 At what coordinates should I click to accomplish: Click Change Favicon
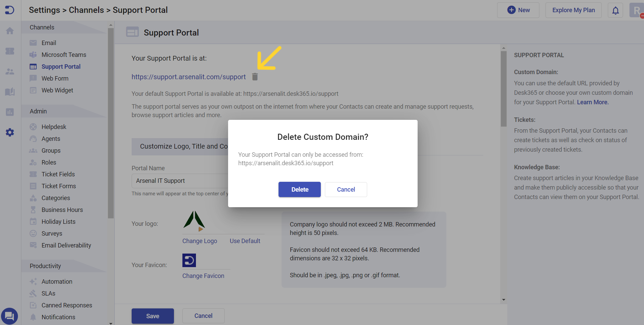click(203, 276)
